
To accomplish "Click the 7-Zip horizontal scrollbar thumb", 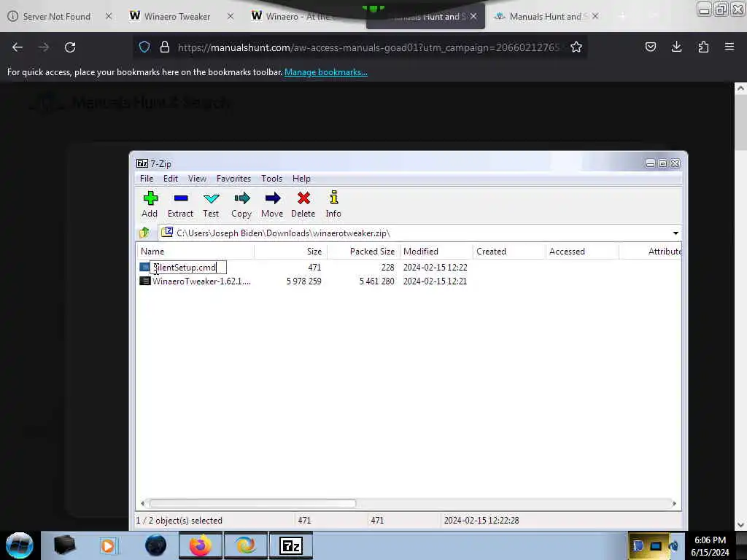I will click(x=252, y=503).
